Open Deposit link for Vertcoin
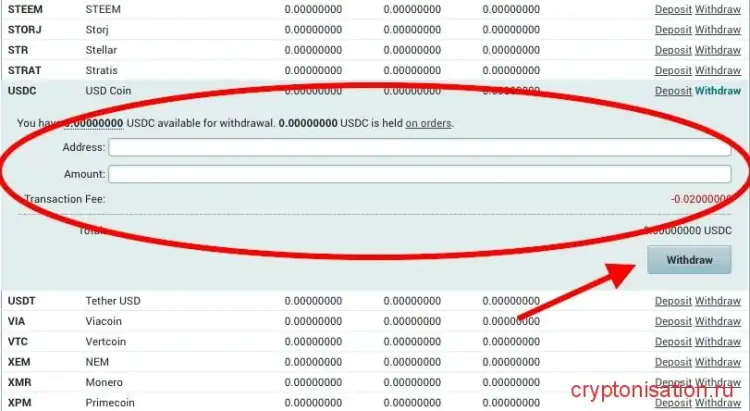 tap(673, 342)
